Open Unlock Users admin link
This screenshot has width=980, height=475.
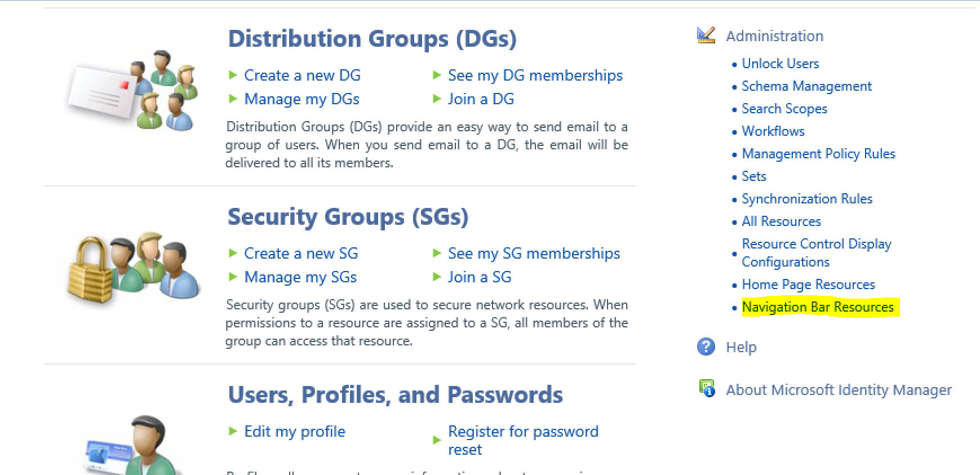tap(780, 64)
